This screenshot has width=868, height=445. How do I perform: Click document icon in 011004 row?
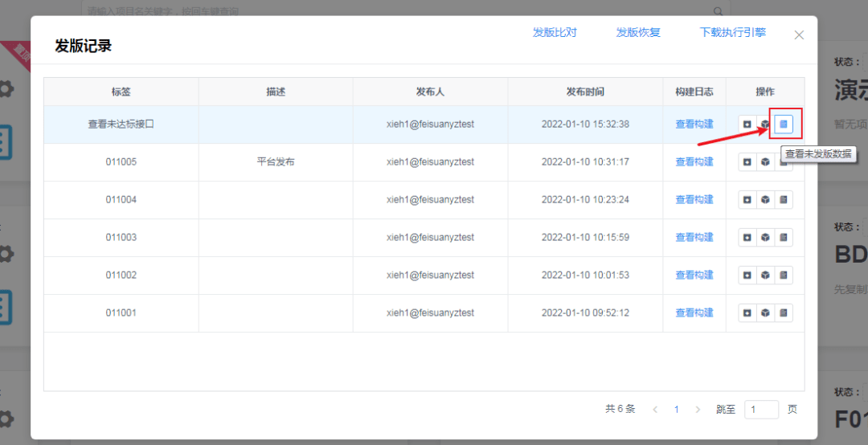tap(784, 200)
